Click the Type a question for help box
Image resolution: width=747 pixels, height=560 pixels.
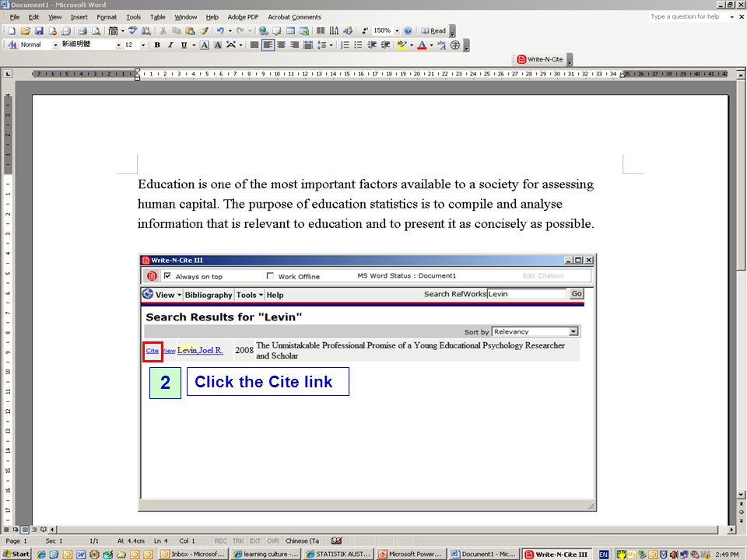click(689, 16)
